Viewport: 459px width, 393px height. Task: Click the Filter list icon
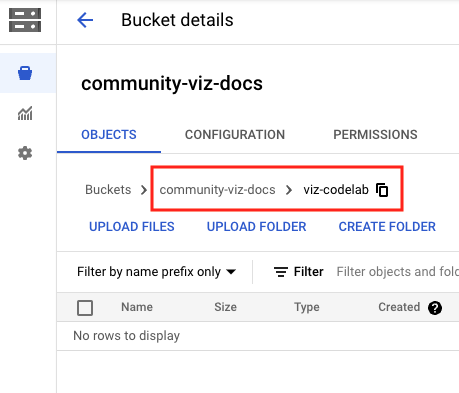[x=281, y=272]
